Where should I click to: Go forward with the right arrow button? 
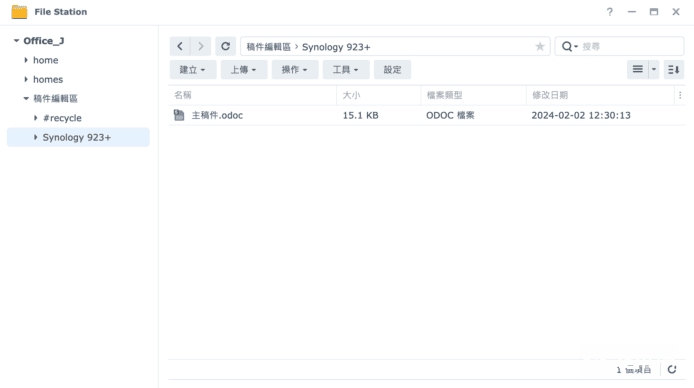tap(201, 46)
